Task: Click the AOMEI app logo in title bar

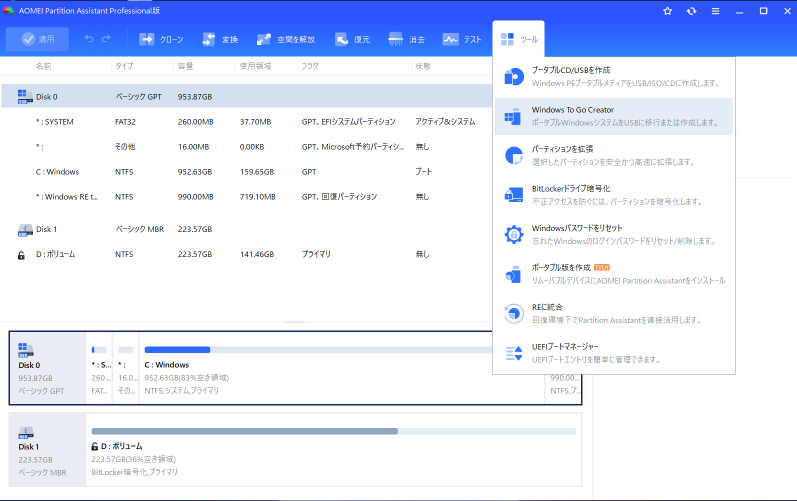Action: (8, 11)
